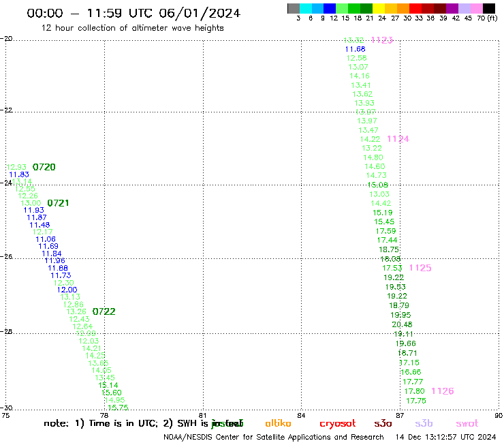
Task: Select the 0722 pass time label
Action: [x=104, y=311]
